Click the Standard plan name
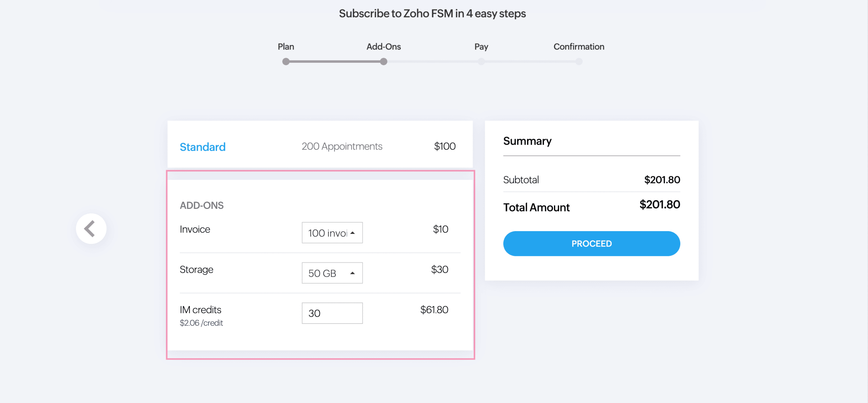The image size is (868, 403). click(x=203, y=147)
